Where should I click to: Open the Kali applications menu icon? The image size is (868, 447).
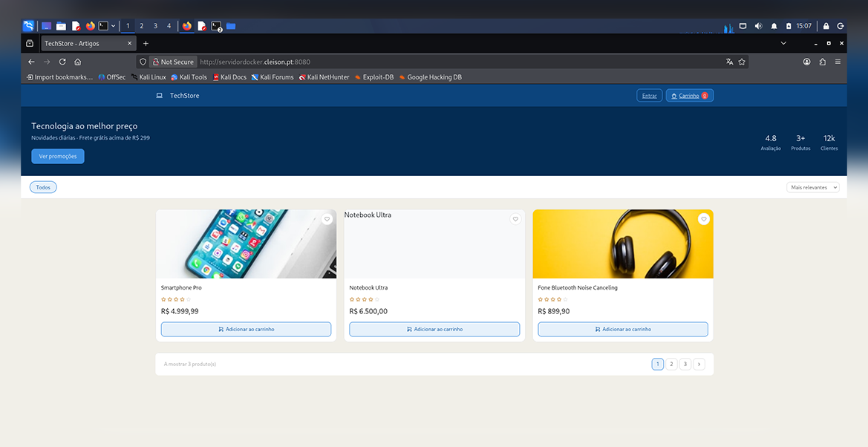[x=28, y=26]
